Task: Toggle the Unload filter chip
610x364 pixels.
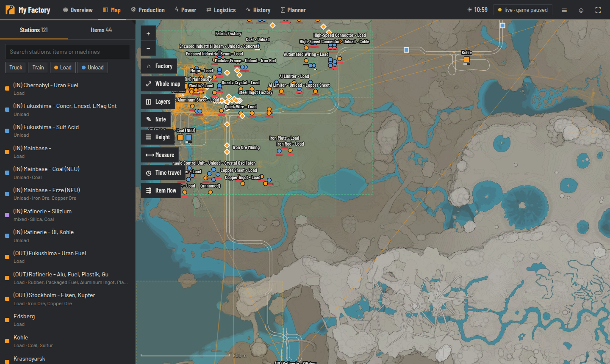Action: (93, 68)
